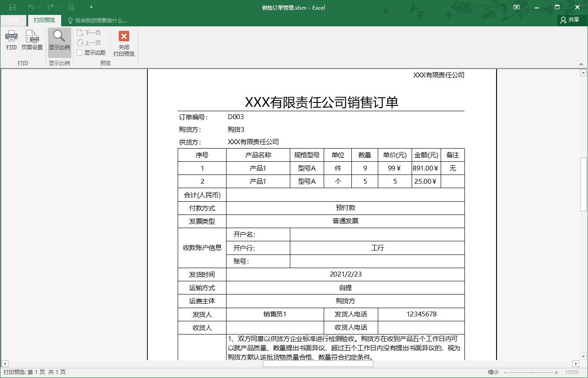Expand the Customize Quick Access Toolbar dropdown
The height and width of the screenshot is (378, 588).
pos(91,7)
